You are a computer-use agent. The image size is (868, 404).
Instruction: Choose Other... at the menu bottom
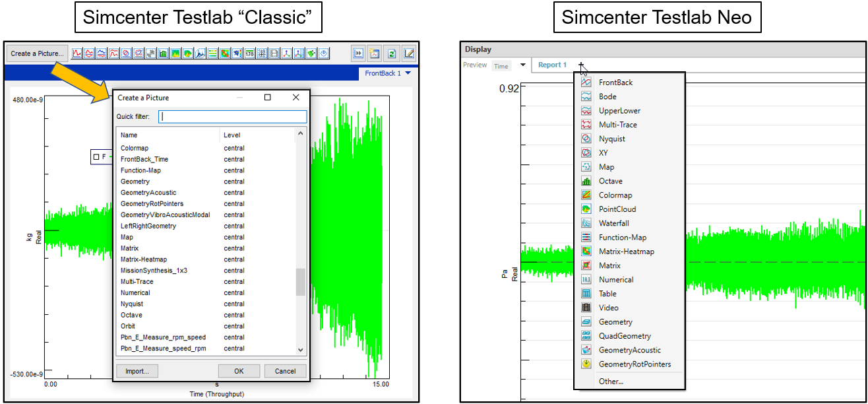611,382
